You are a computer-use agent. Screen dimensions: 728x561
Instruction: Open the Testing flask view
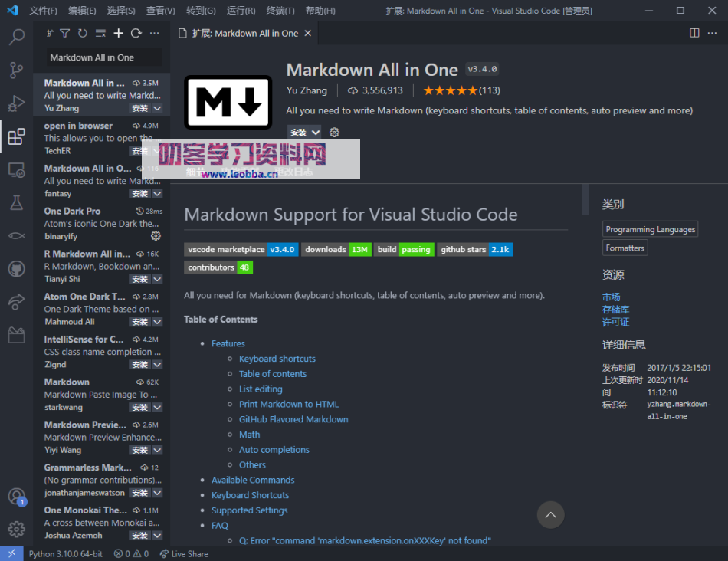click(x=17, y=202)
